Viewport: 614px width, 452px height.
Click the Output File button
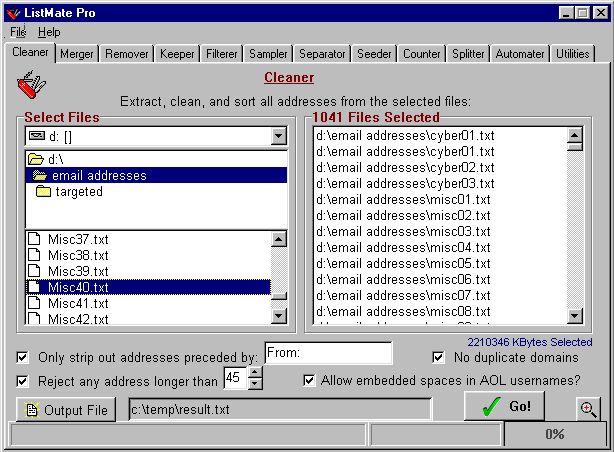click(x=66, y=410)
